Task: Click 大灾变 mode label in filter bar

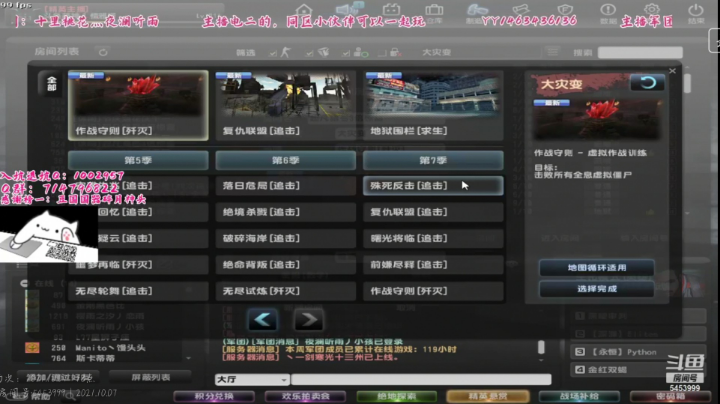Action: click(x=436, y=52)
